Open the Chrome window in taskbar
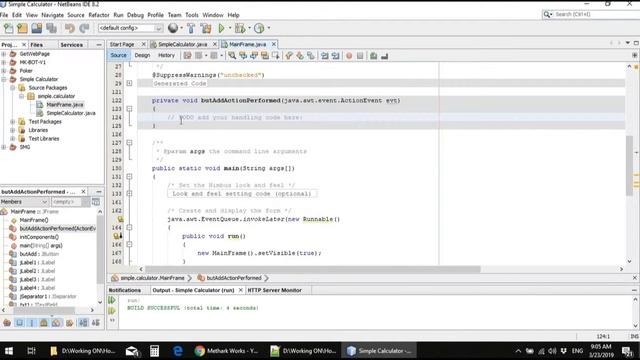The height and width of the screenshot is (360, 640). pos(227,351)
